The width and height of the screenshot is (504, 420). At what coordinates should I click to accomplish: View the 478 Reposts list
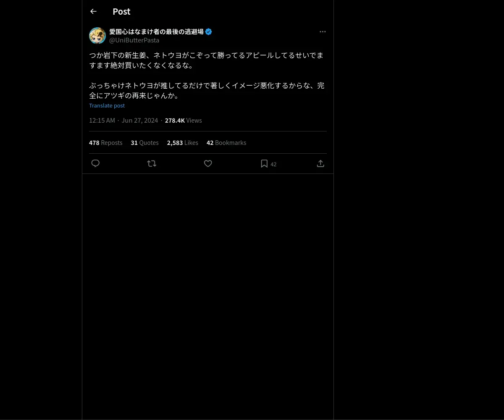(x=106, y=142)
